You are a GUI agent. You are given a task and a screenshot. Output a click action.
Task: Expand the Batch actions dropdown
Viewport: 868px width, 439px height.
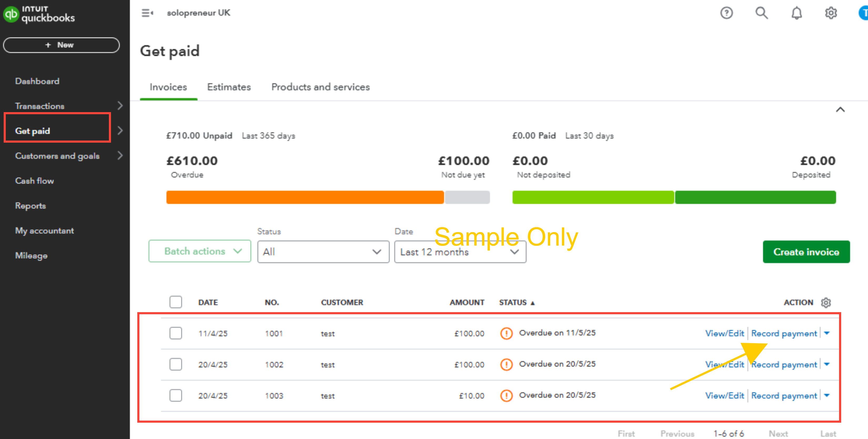point(199,251)
